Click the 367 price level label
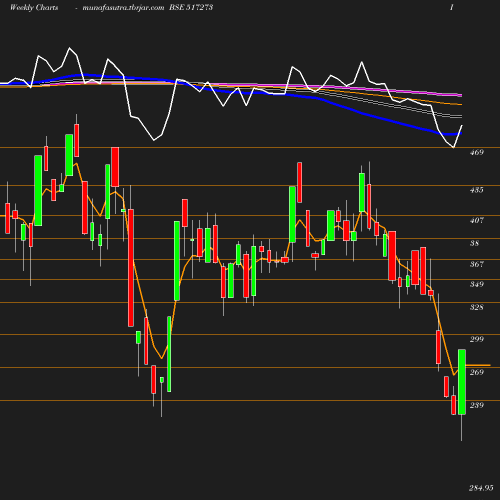Screen dimensions: 500x500 pos(476,264)
